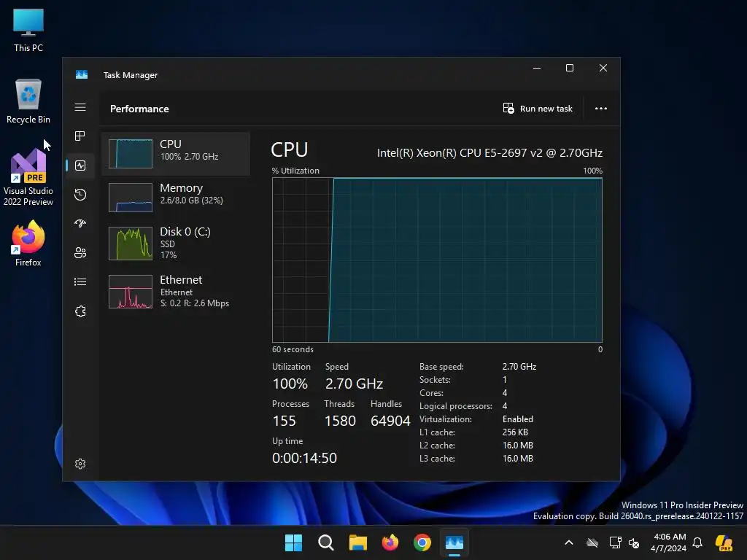Click the 60 seconds graph label
Screen dimensions: 747x560
(x=293, y=349)
